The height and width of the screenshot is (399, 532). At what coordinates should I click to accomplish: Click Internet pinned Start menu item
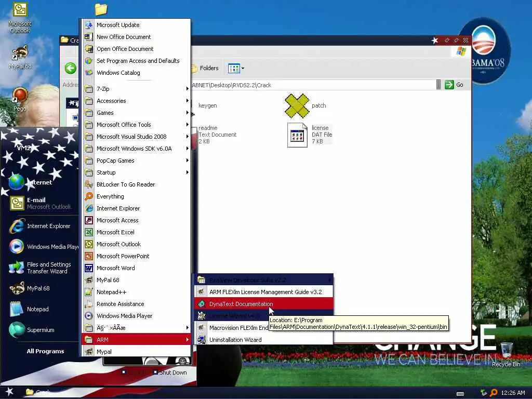pos(39,182)
